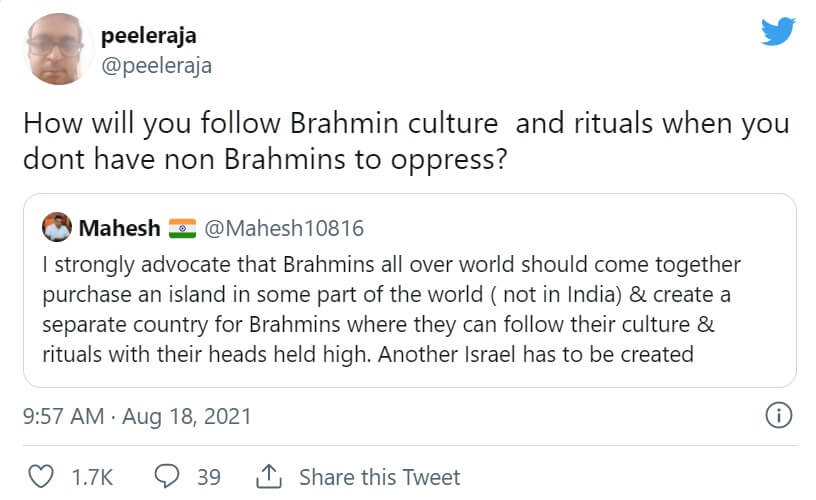Viewport: 816px width, 500px height.
Task: Visit the @peeleraja handle link
Action: tap(156, 65)
